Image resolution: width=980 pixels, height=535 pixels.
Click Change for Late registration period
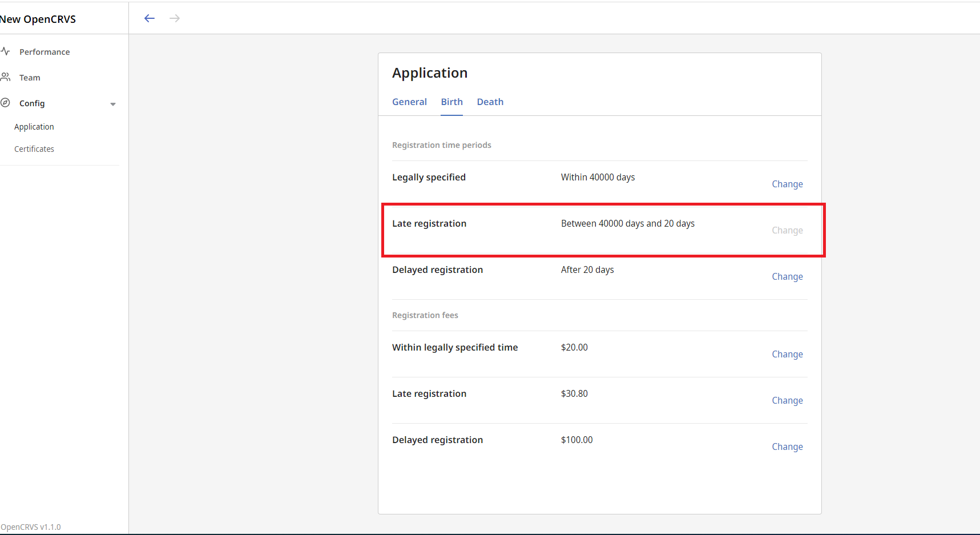(x=787, y=230)
